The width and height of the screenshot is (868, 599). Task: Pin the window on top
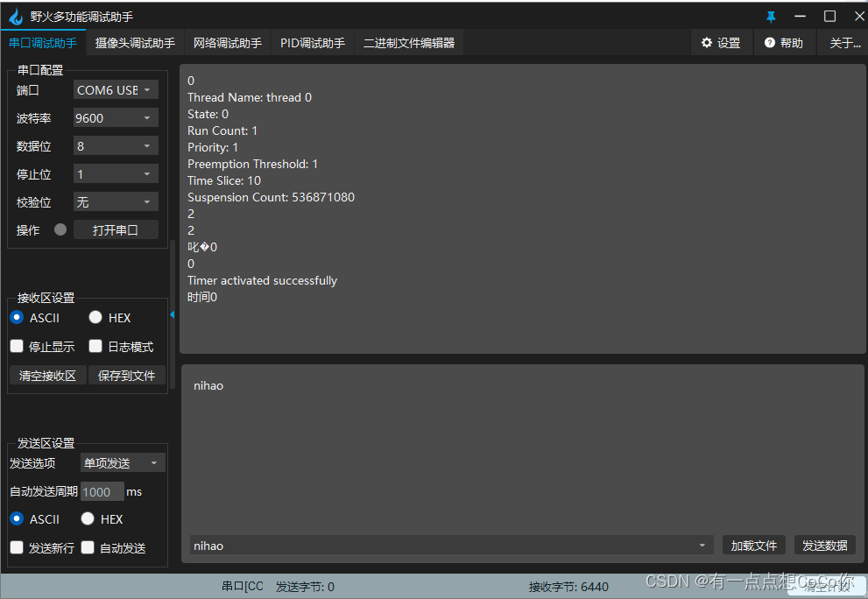coord(770,15)
